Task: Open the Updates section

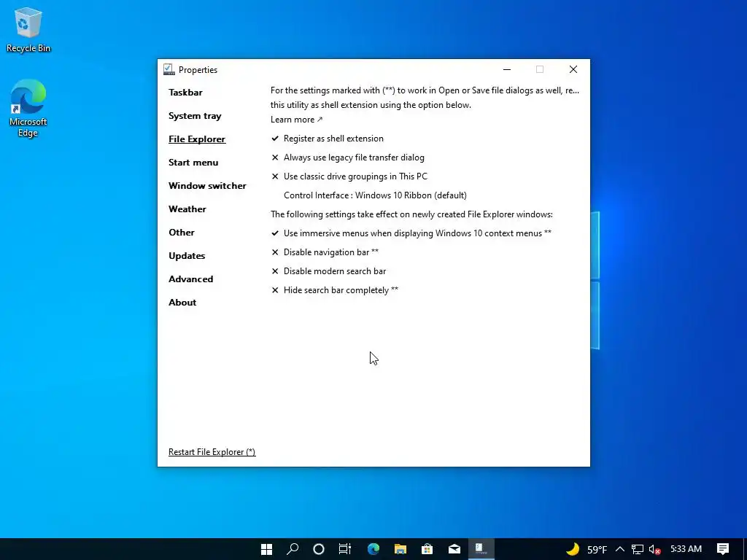Action: [187, 256]
